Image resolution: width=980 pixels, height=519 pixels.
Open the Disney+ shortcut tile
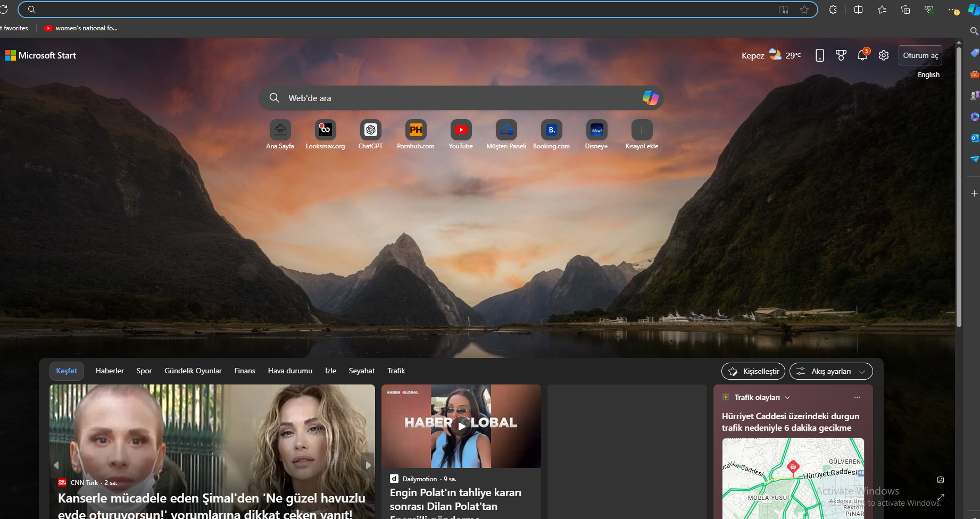click(x=596, y=130)
